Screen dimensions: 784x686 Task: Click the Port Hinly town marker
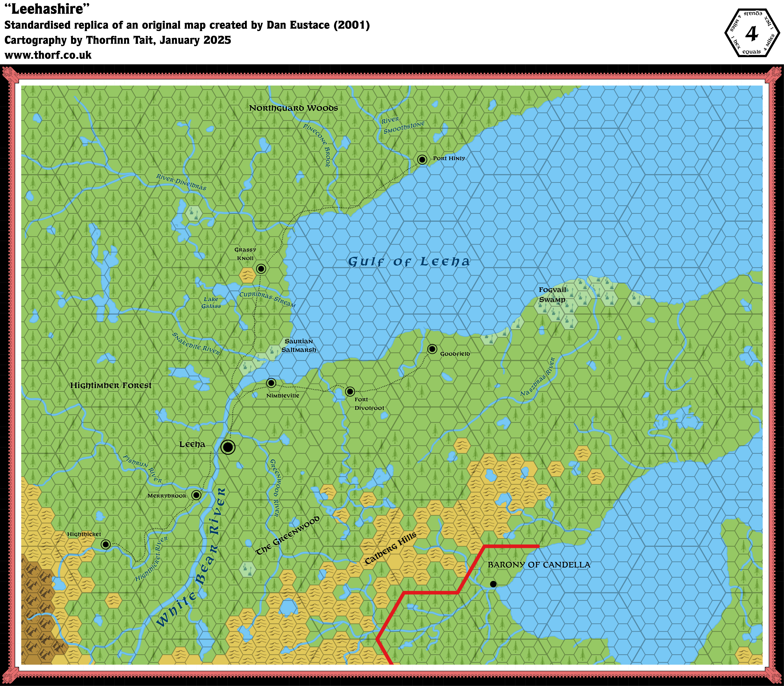(422, 160)
